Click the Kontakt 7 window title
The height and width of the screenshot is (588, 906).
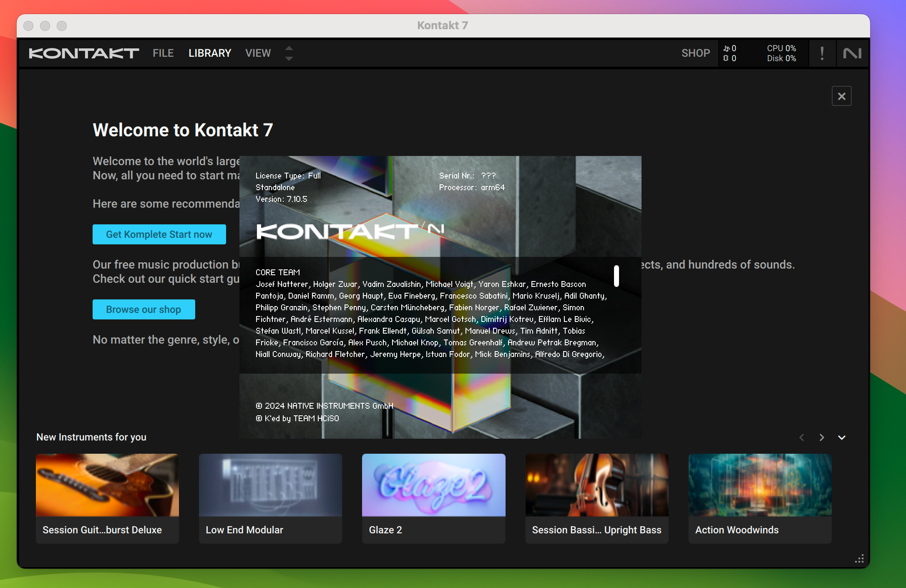[443, 25]
